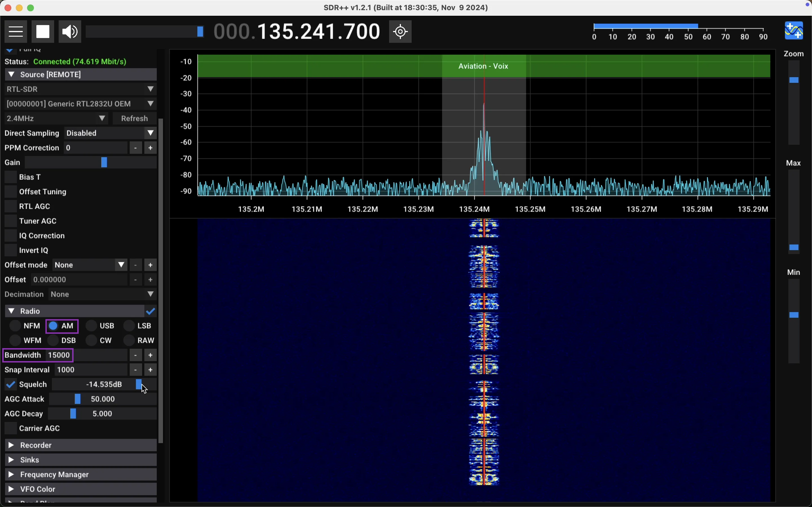Enable the Bias T checkbox

pos(11,177)
